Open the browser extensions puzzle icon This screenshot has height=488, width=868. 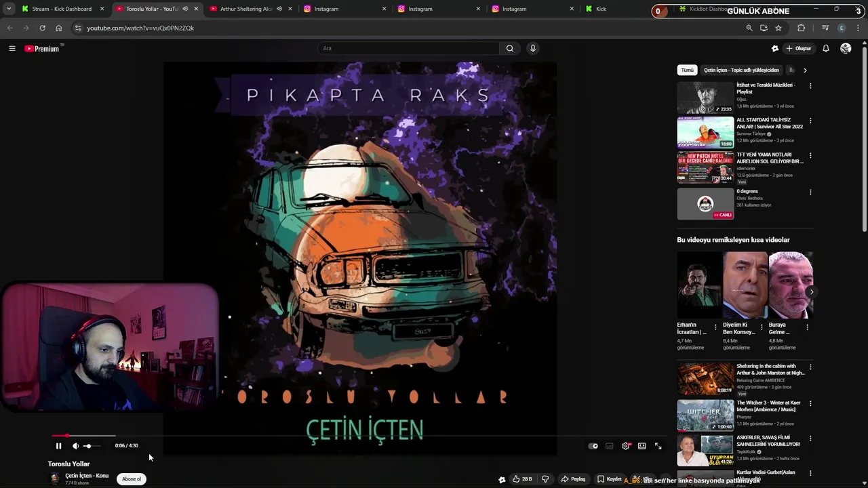pyautogui.click(x=802, y=28)
